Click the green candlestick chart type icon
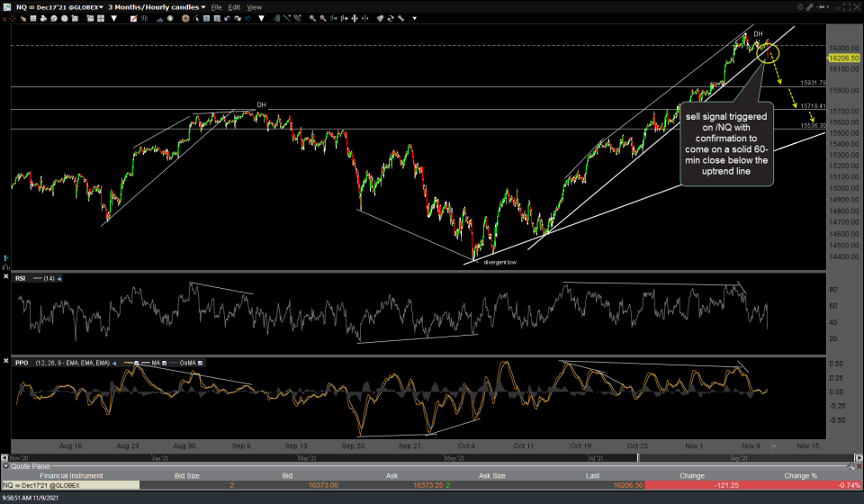This screenshot has width=864, height=504. tap(144, 19)
